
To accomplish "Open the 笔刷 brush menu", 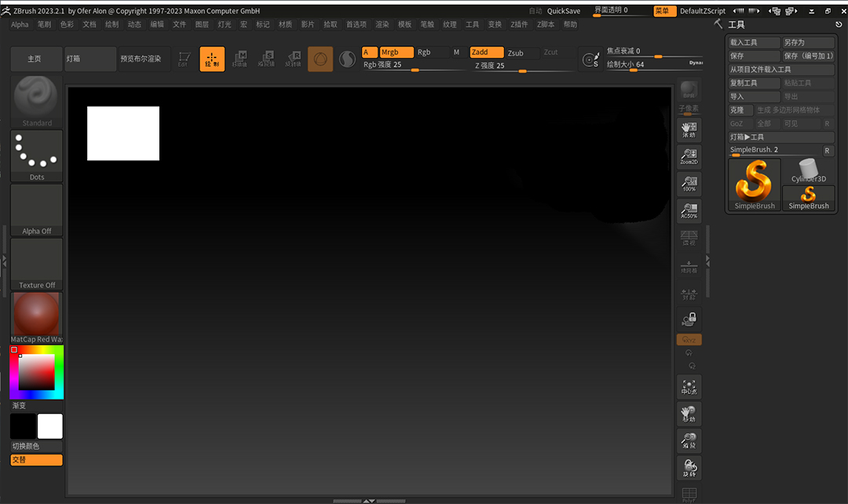I will pyautogui.click(x=44, y=24).
